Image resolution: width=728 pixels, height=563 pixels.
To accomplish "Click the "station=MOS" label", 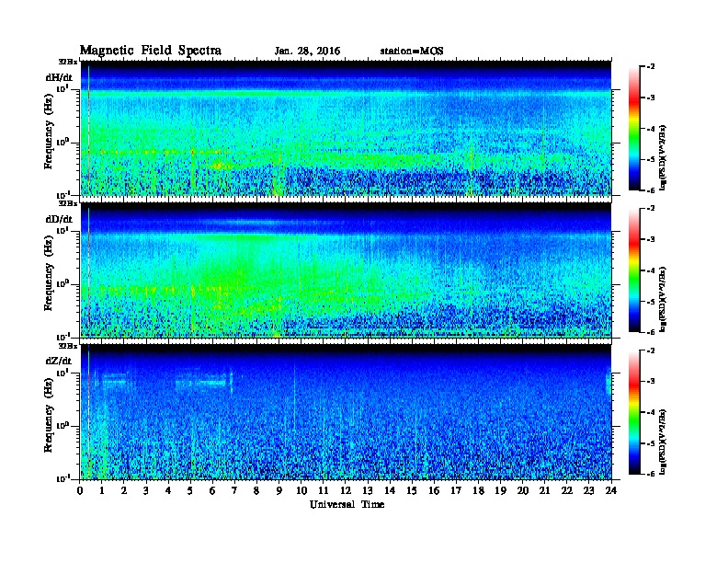I will point(412,52).
